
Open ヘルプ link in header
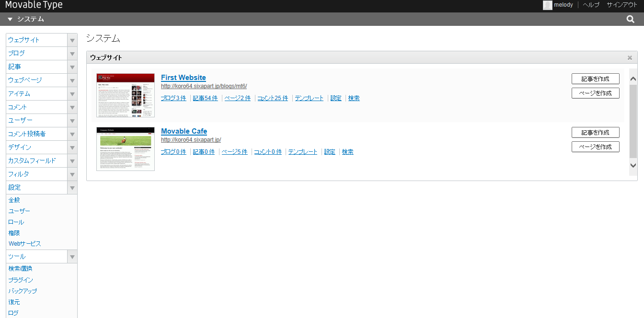point(591,5)
